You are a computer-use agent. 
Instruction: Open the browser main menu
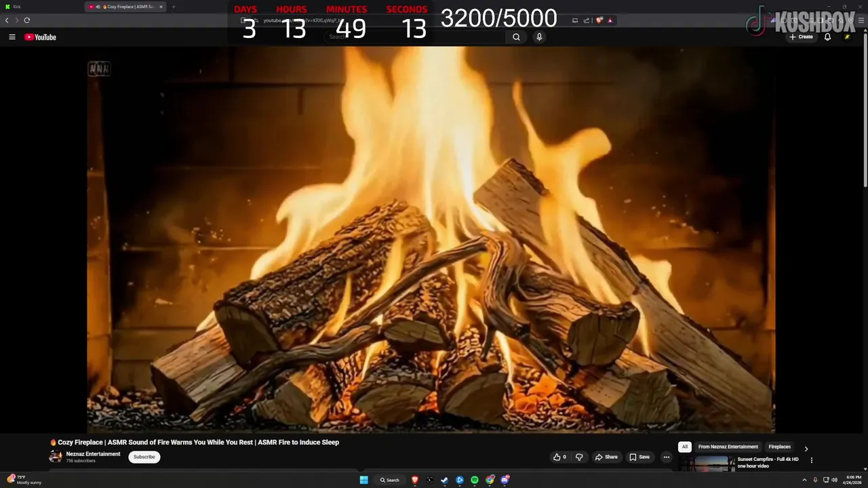click(x=861, y=20)
